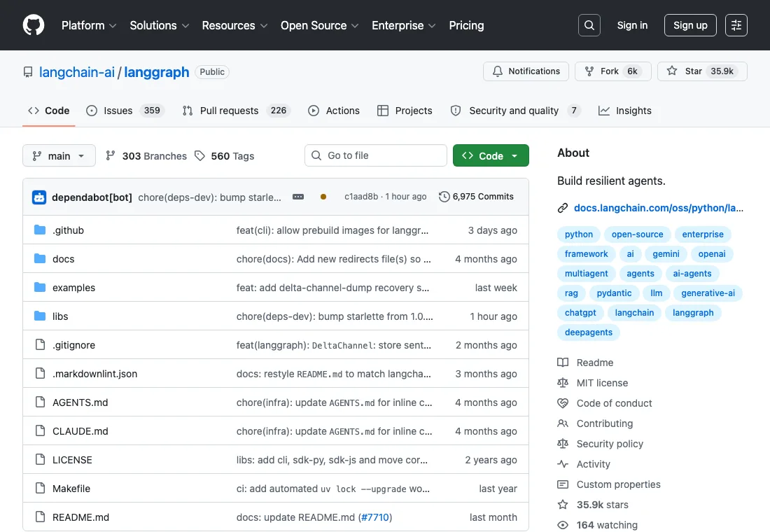This screenshot has width=770, height=532.
Task: Switch to the Pull requests tab
Action: tap(236, 111)
